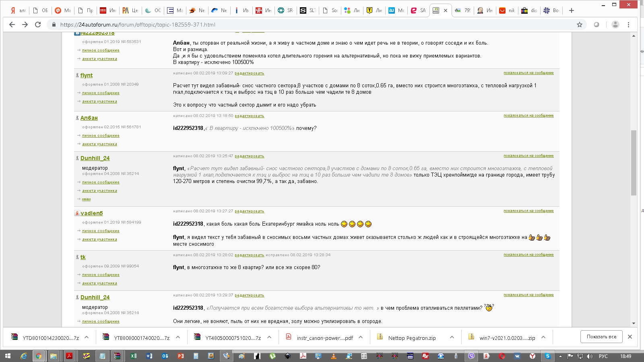Open the Windows Start menu
644x362 pixels.
coord(8,356)
